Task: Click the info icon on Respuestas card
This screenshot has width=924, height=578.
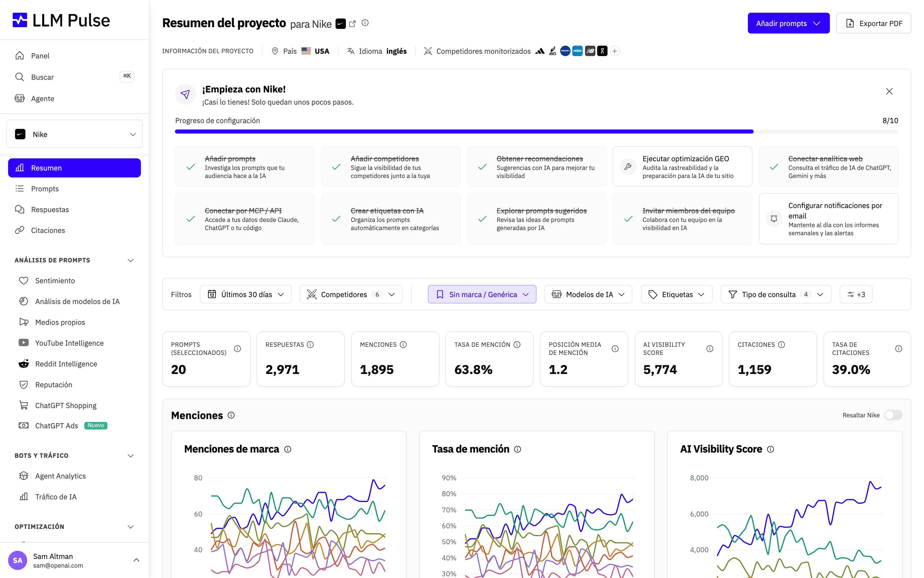Action: point(310,344)
